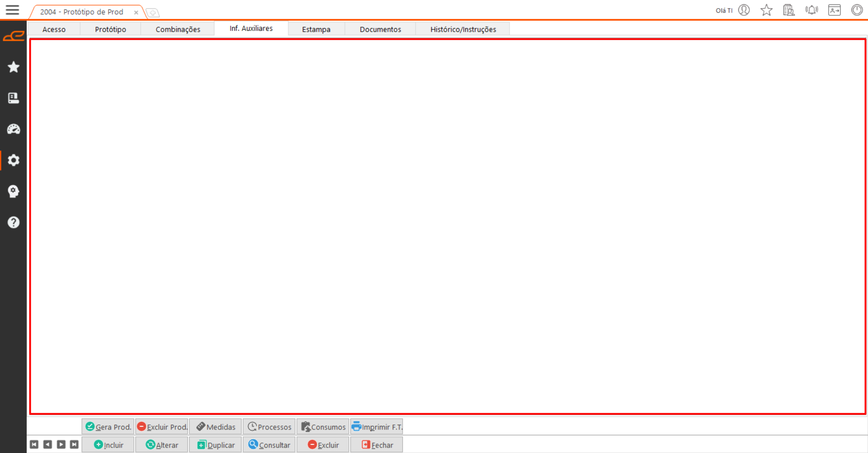Close the 2004 Protótipo de Prod tab

pos(136,13)
